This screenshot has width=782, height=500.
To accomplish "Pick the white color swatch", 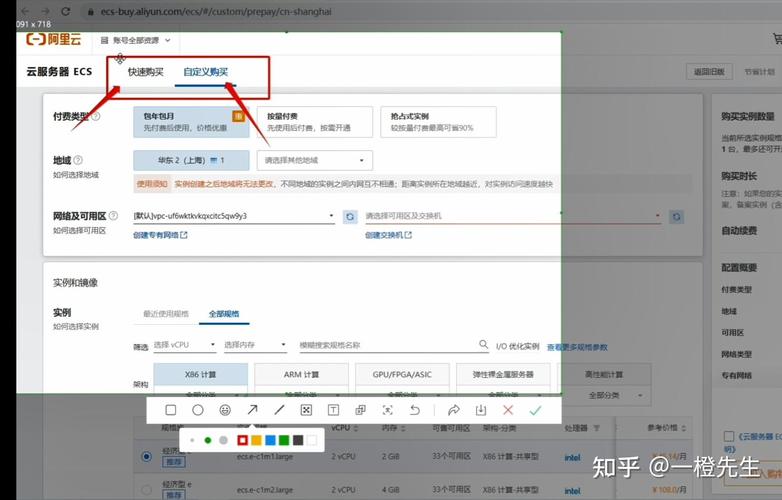I will (x=312, y=440).
